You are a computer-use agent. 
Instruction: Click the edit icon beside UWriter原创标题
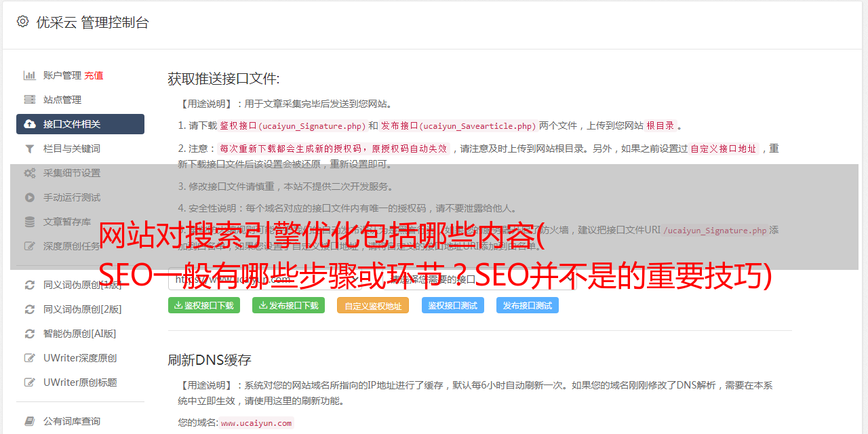pyautogui.click(x=30, y=382)
